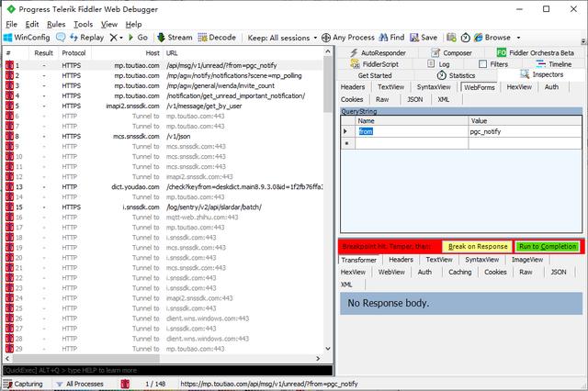Select request Raw tab beside Cookies
Viewport: 588px width, 391px height.
coord(382,99)
